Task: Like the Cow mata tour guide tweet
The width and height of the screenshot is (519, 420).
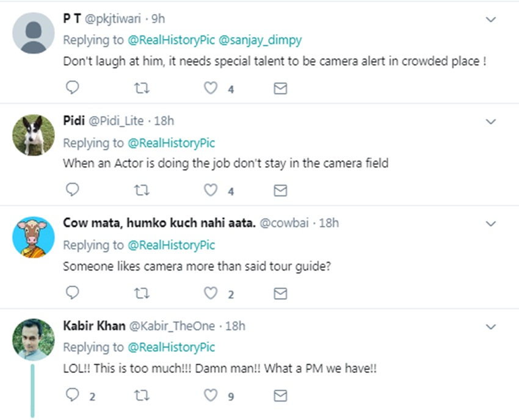Action: tap(211, 294)
